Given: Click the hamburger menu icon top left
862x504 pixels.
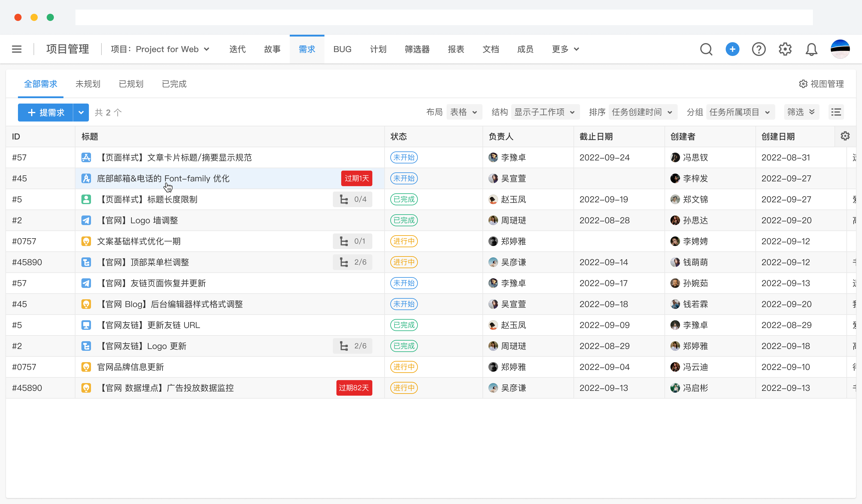Looking at the screenshot, I should click(16, 49).
